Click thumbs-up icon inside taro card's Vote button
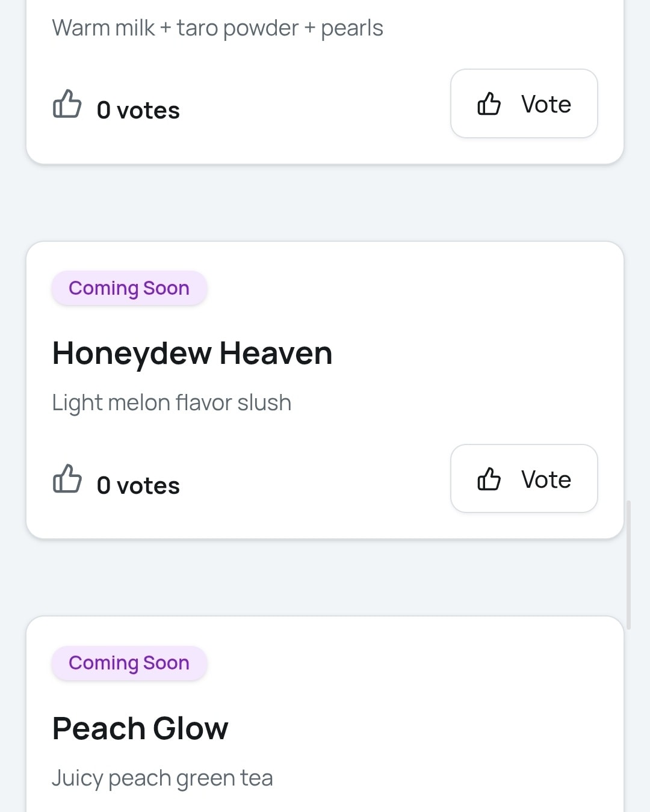Viewport: 650px width, 812px height. coord(489,104)
